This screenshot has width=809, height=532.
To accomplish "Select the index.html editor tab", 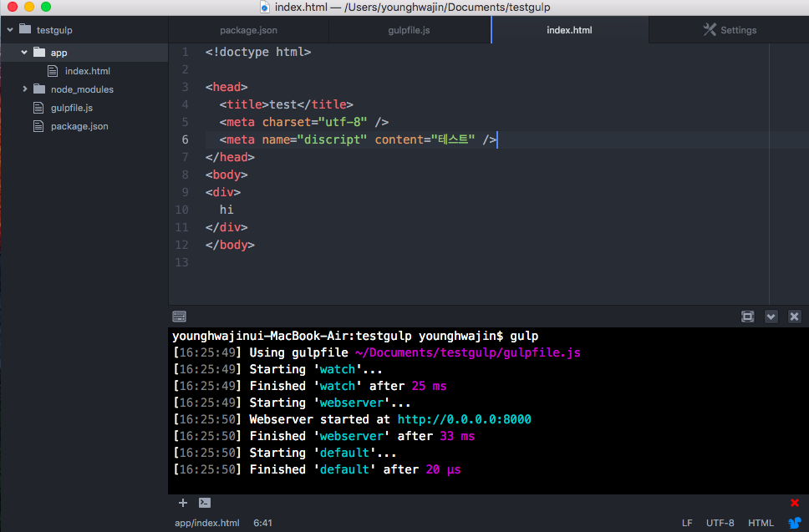I will [570, 30].
